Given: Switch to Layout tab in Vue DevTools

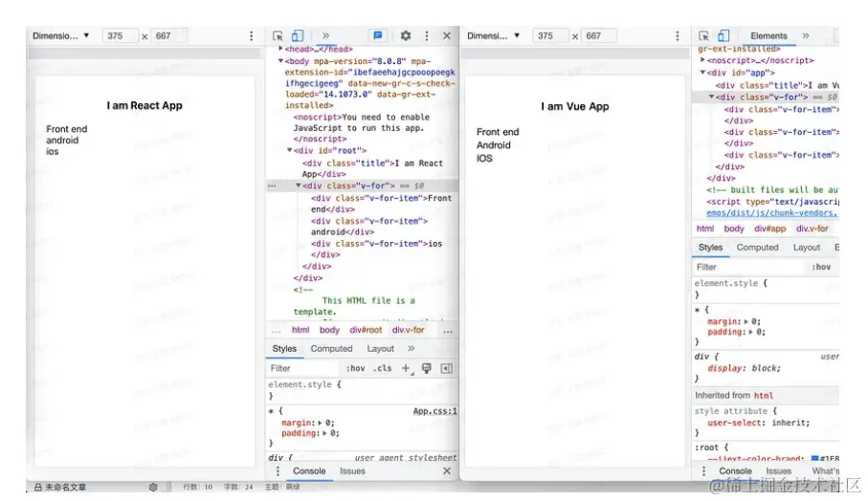Looking at the screenshot, I should (x=807, y=248).
